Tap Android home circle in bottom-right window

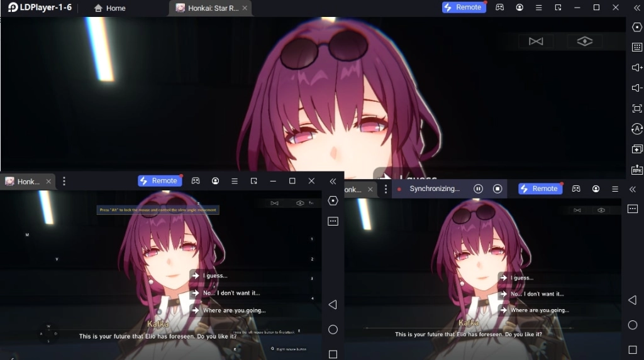[633, 325]
